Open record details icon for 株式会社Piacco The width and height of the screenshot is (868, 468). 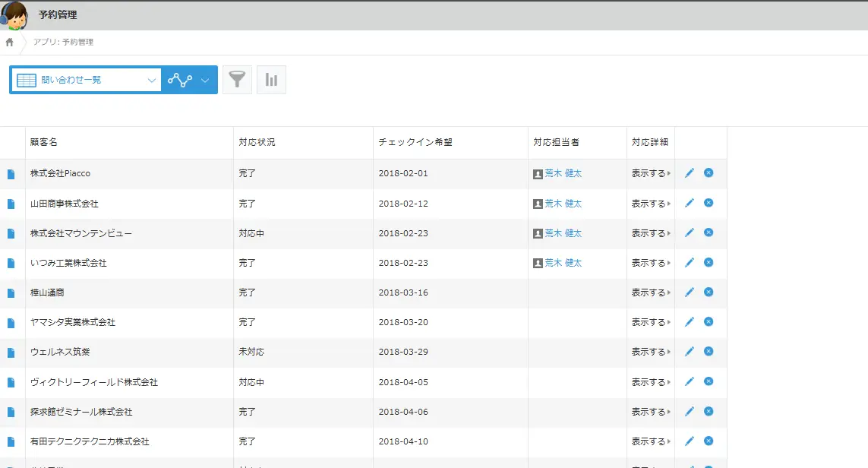tap(11, 174)
